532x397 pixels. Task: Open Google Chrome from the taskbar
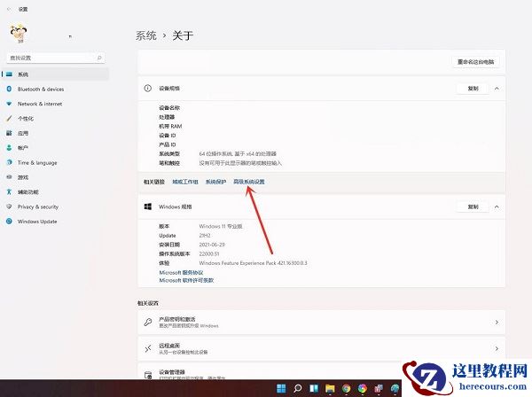(346, 388)
